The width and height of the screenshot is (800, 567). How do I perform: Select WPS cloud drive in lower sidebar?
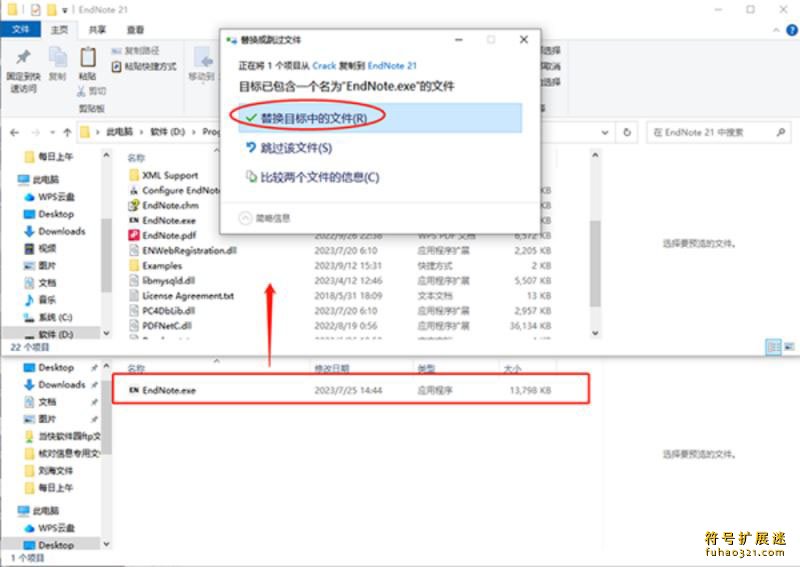pyautogui.click(x=50, y=528)
